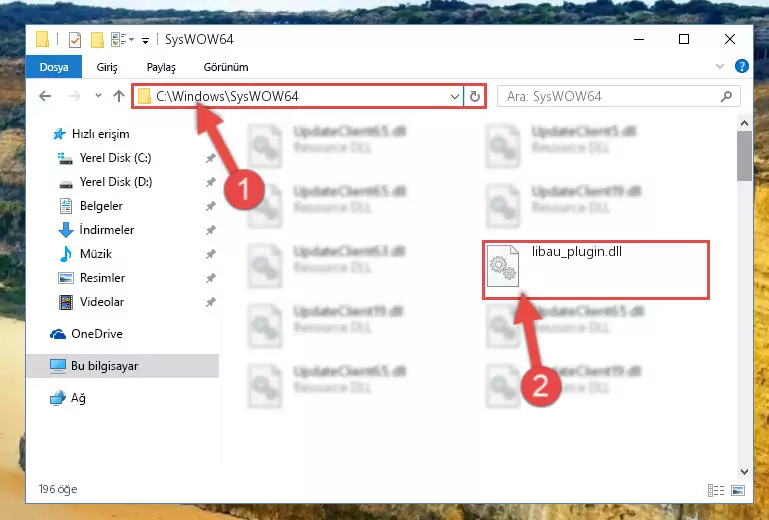The width and height of the screenshot is (769, 520).
Task: Minimize the SysWOW64 window
Action: coord(639,39)
